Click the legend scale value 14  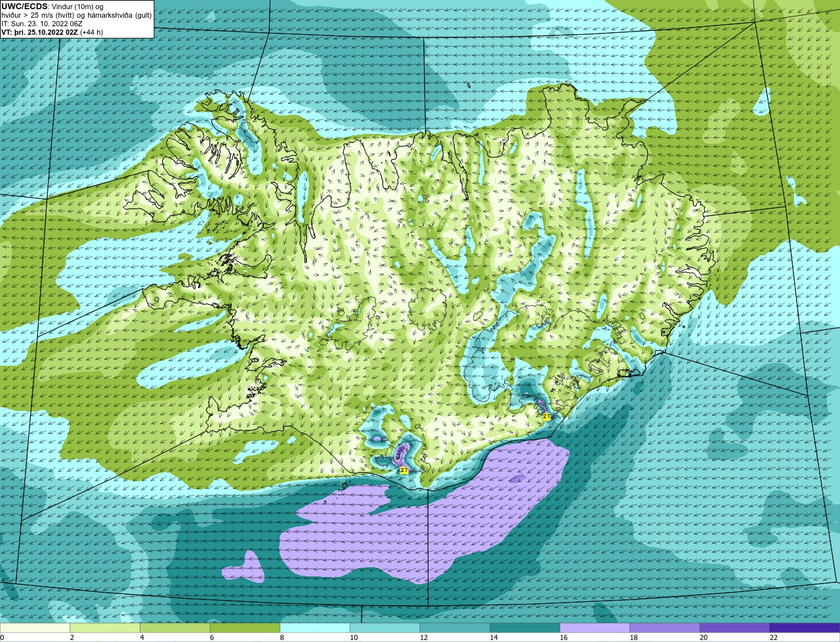(x=493, y=637)
